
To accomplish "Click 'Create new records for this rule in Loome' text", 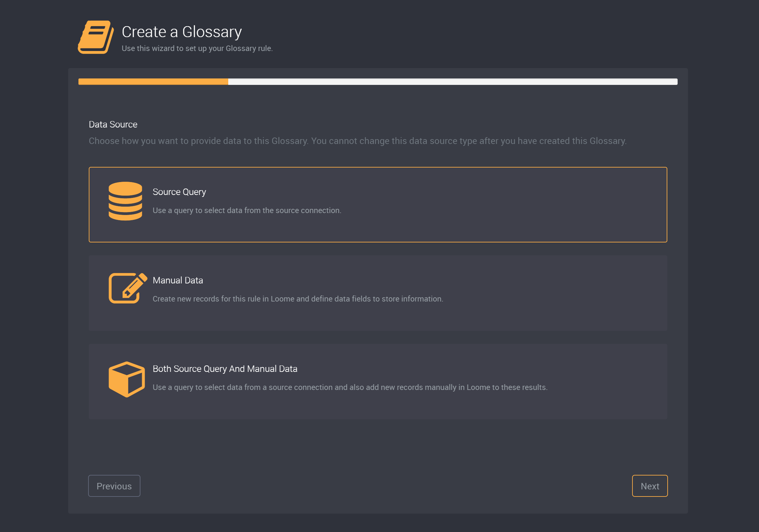I will click(298, 299).
